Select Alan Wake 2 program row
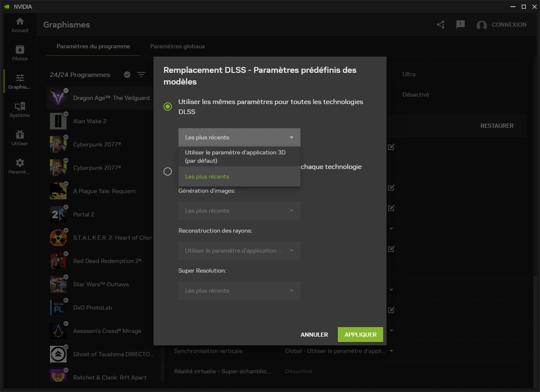 pyautogui.click(x=100, y=121)
